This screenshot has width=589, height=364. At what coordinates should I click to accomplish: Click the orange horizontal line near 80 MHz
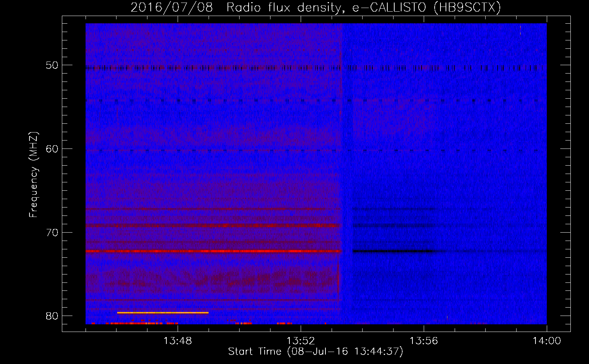click(163, 313)
